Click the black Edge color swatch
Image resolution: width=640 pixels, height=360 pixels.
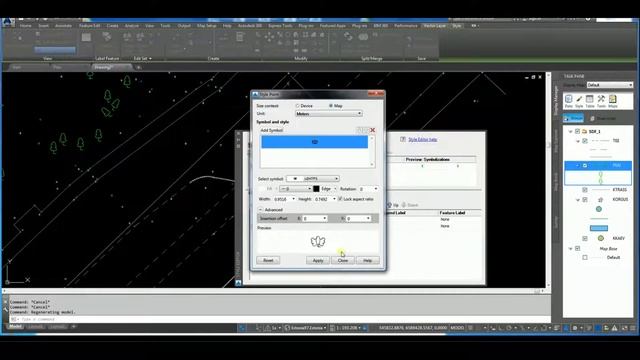316,189
